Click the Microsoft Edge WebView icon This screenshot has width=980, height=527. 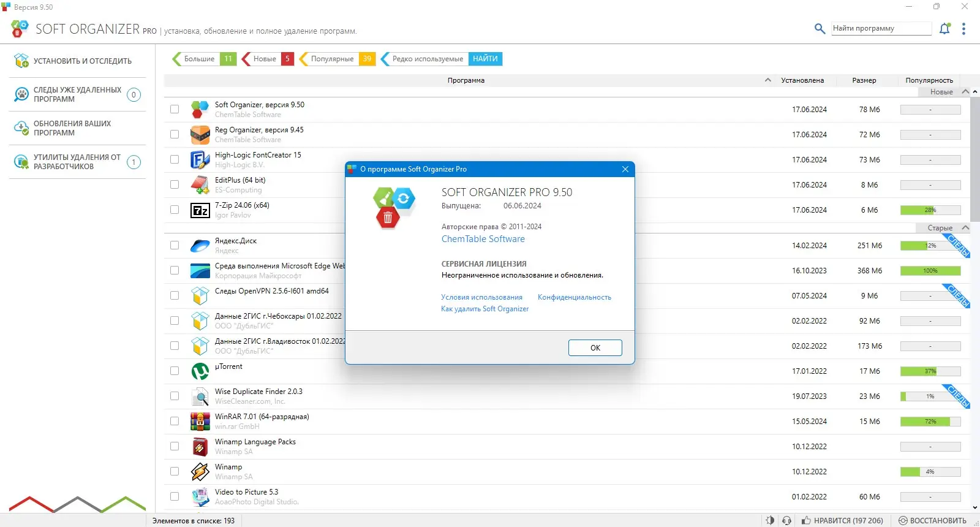pyautogui.click(x=200, y=270)
